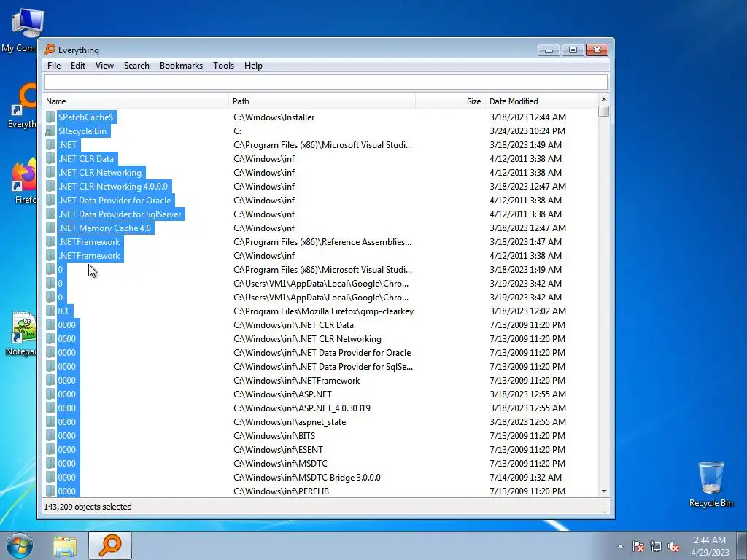This screenshot has width=747, height=560.
Task: Open the Windows Start button
Action: [x=19, y=545]
